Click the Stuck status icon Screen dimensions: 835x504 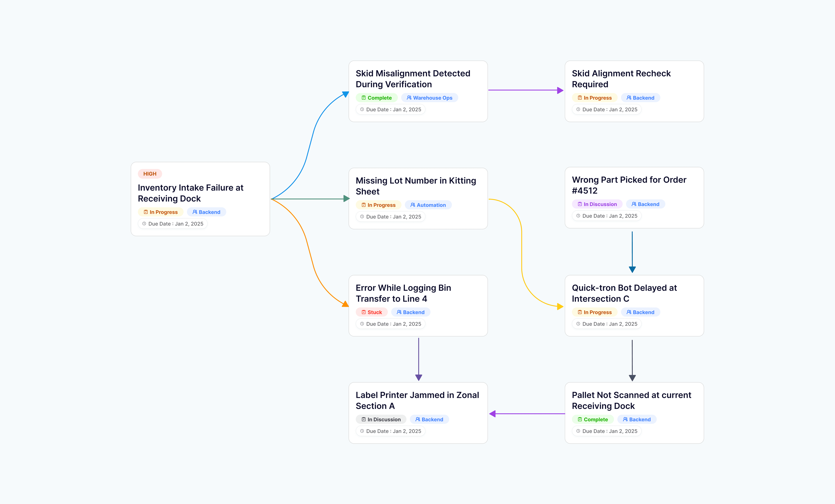[364, 312]
